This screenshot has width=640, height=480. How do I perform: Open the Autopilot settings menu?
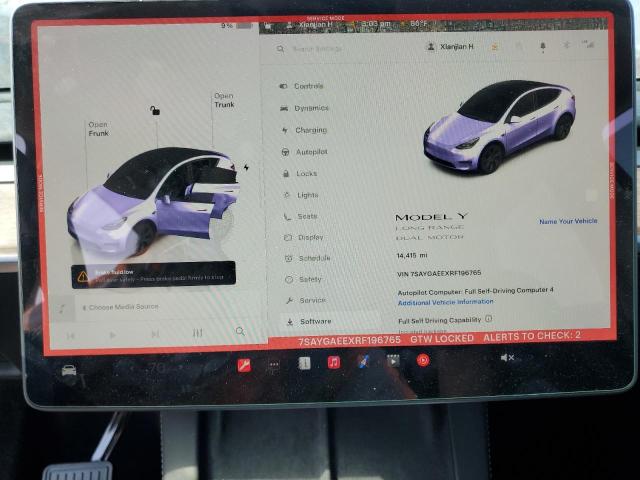pos(305,152)
